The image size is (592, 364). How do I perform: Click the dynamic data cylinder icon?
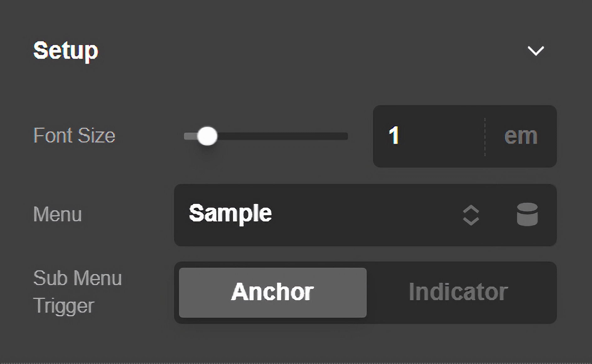(527, 215)
